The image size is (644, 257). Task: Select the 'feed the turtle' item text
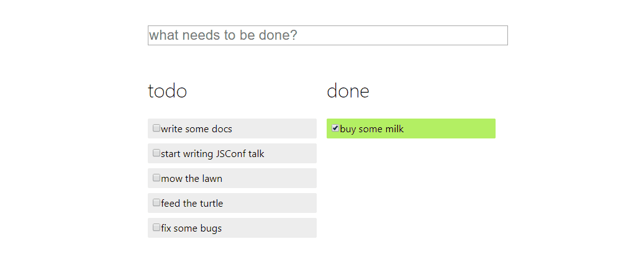coord(192,204)
